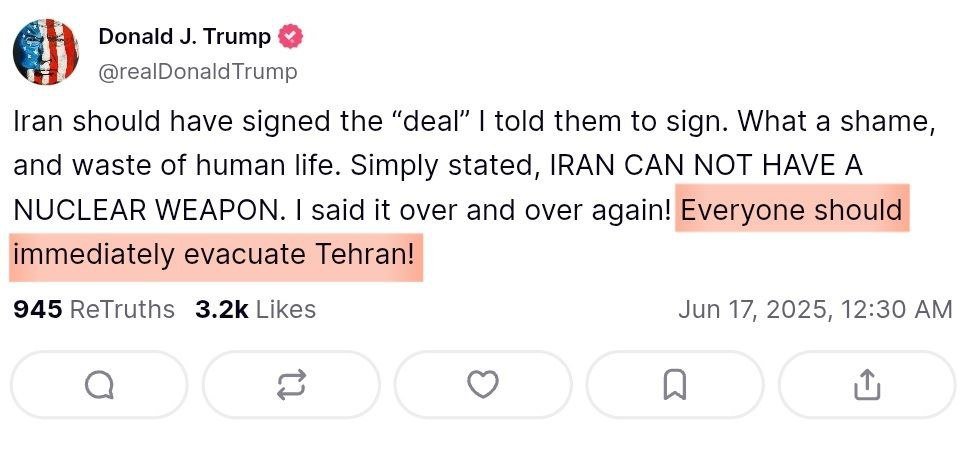976x452 pixels.
Task: Click the word "Likes" label
Action: (286, 309)
